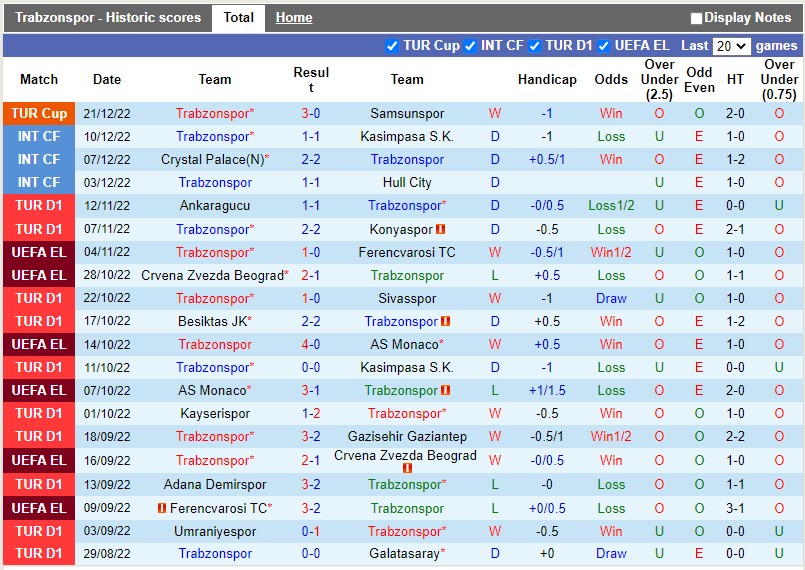The width and height of the screenshot is (805, 570).
Task: Click red card icon beside Trabzonspor in Besiktas JK row
Action: (446, 321)
